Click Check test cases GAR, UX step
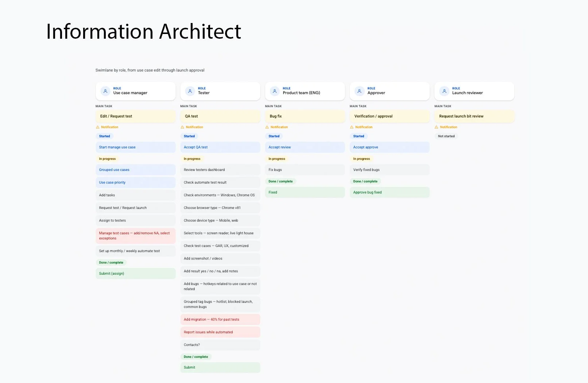588x383 pixels. coord(220,246)
